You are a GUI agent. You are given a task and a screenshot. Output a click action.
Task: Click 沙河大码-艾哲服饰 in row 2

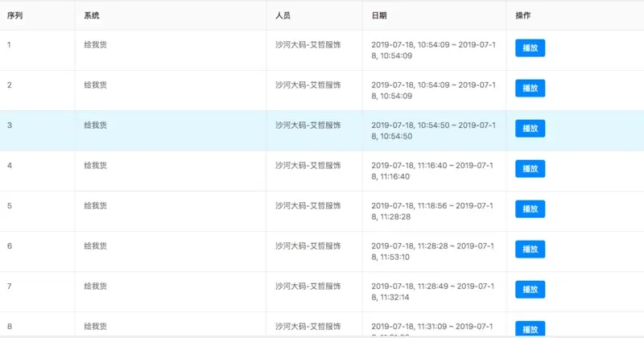click(x=308, y=85)
